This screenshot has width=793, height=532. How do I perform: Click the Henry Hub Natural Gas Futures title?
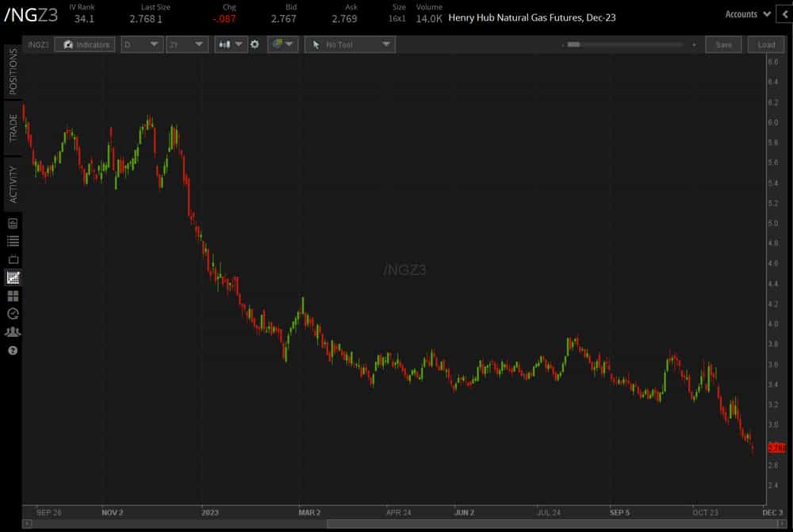pyautogui.click(x=532, y=17)
